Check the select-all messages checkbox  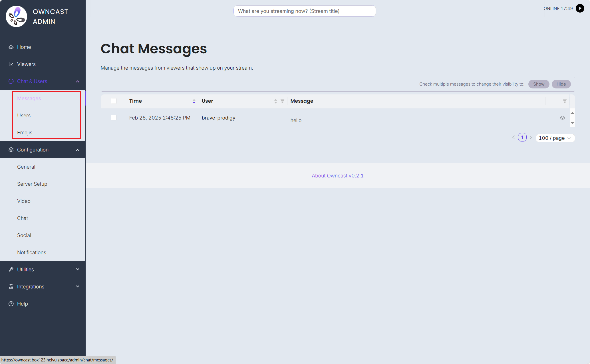click(x=114, y=101)
